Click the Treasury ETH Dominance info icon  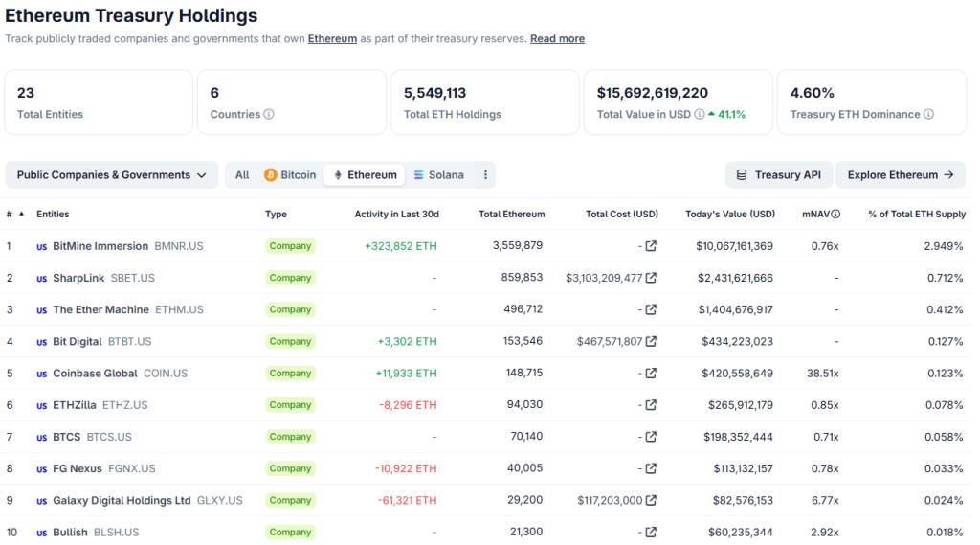[x=928, y=115]
